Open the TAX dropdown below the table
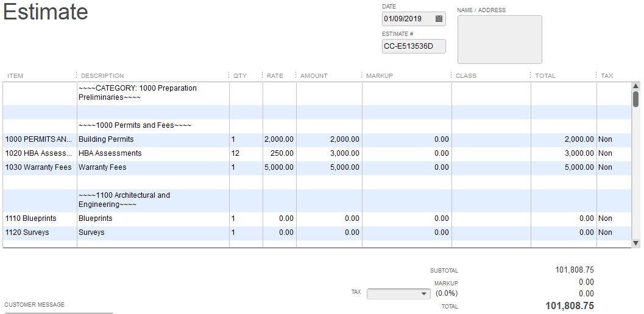This screenshot has height=314, width=644. pyautogui.click(x=398, y=294)
